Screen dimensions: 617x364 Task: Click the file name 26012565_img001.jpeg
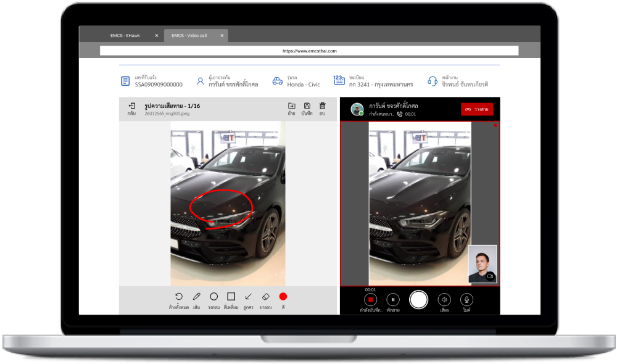coord(167,114)
